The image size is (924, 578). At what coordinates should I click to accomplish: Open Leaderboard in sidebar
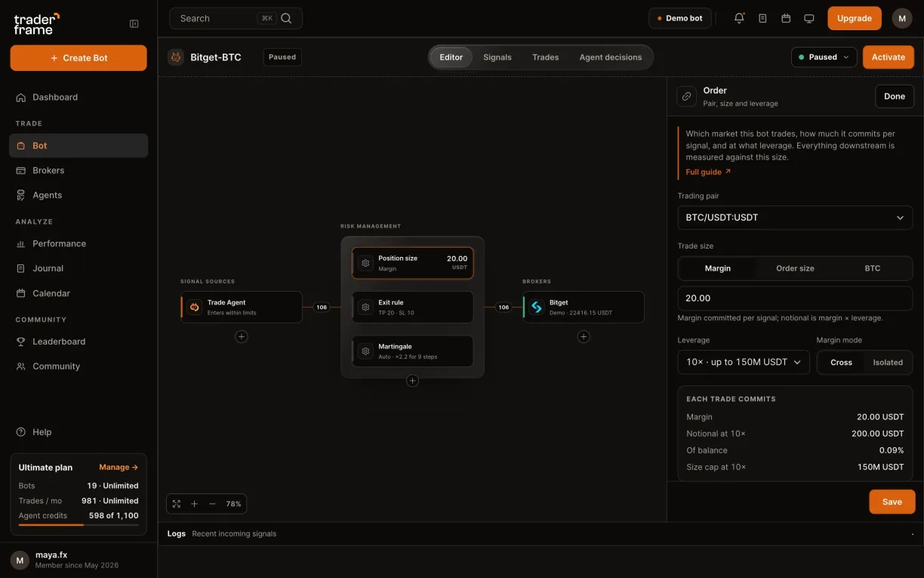(79, 342)
